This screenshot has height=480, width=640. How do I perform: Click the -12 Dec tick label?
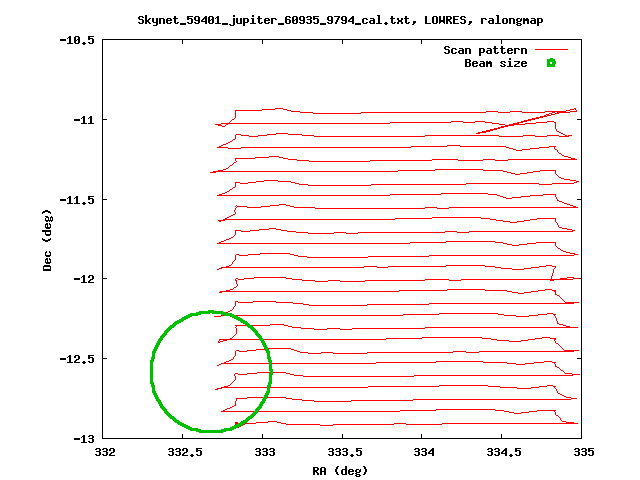pyautogui.click(x=84, y=279)
